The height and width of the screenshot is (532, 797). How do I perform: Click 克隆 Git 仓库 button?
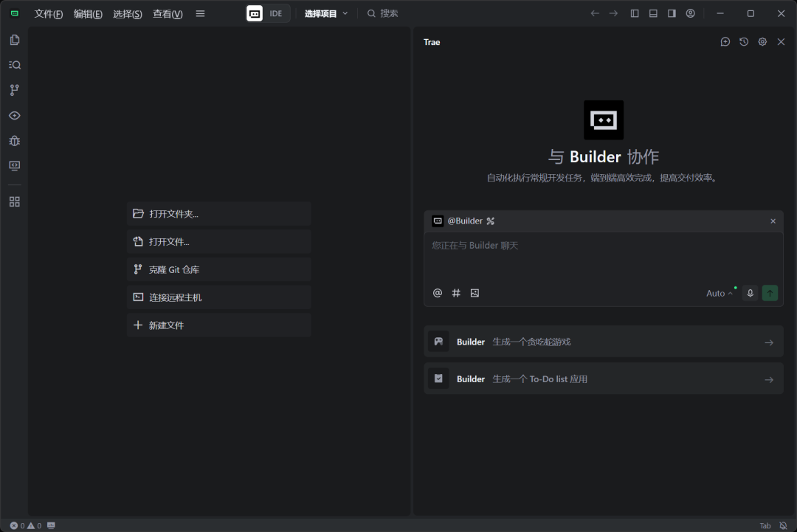pos(219,270)
